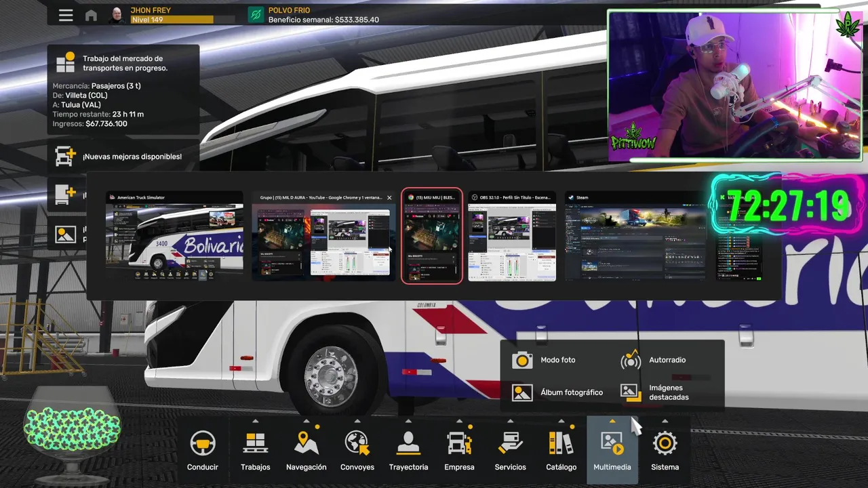Select the Multimedia tab in bottom bar
Viewport: 868px width, 488px height.
point(612,451)
